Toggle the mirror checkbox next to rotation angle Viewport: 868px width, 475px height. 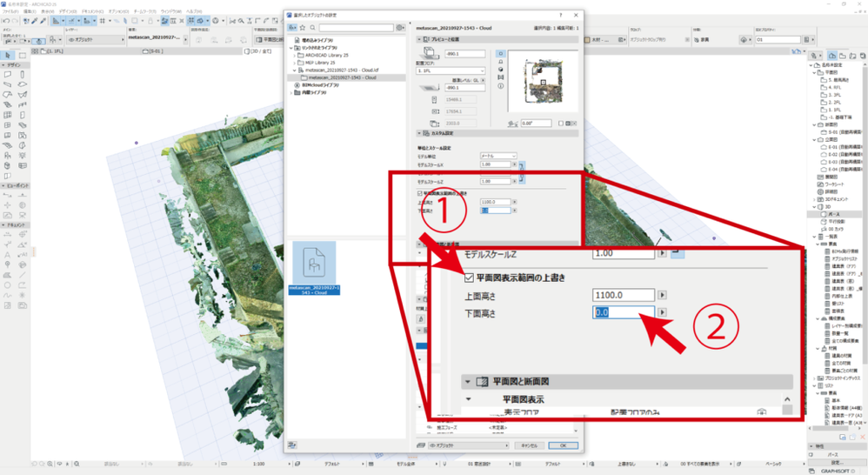point(561,124)
